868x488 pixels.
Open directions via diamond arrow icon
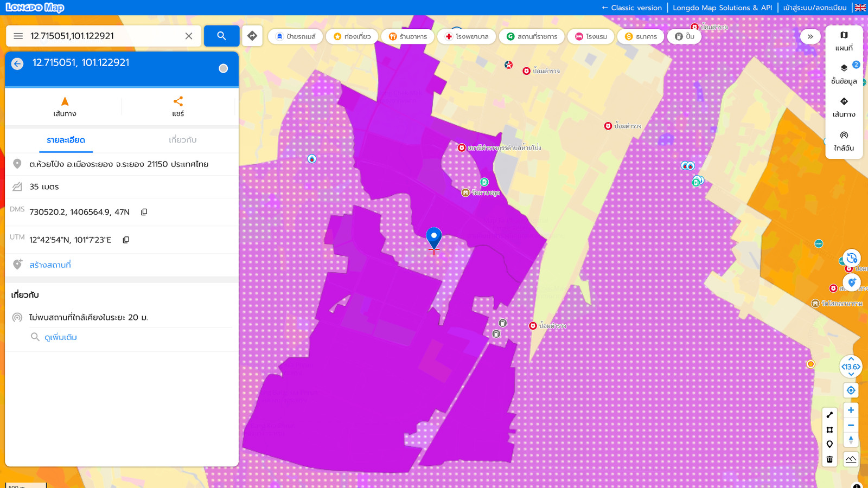[252, 36]
